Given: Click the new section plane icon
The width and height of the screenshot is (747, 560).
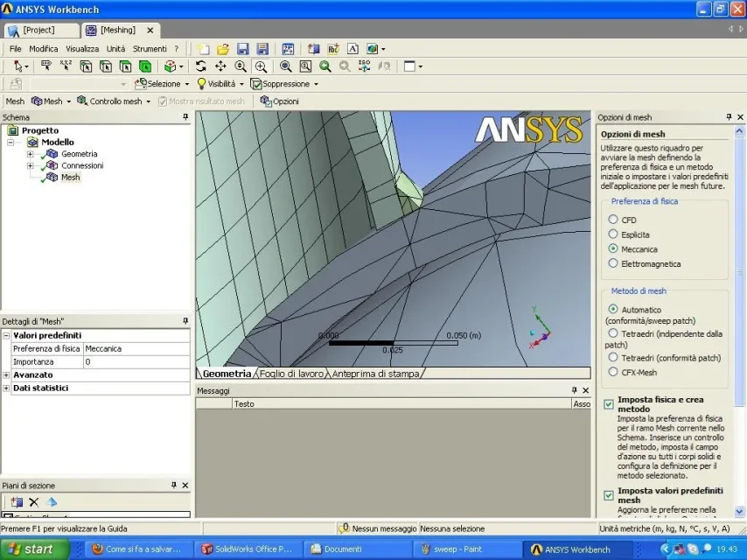Looking at the screenshot, I should click(x=17, y=502).
